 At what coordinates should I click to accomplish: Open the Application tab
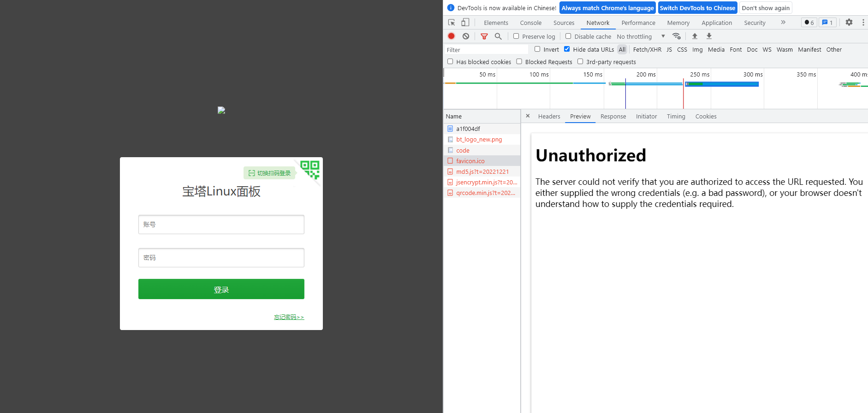[x=717, y=23]
